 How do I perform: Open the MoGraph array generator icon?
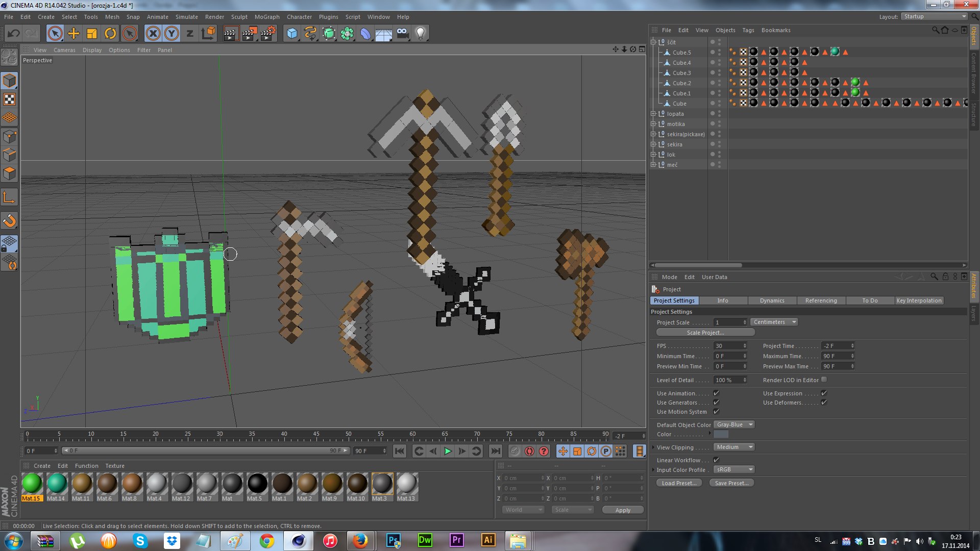[x=347, y=34]
